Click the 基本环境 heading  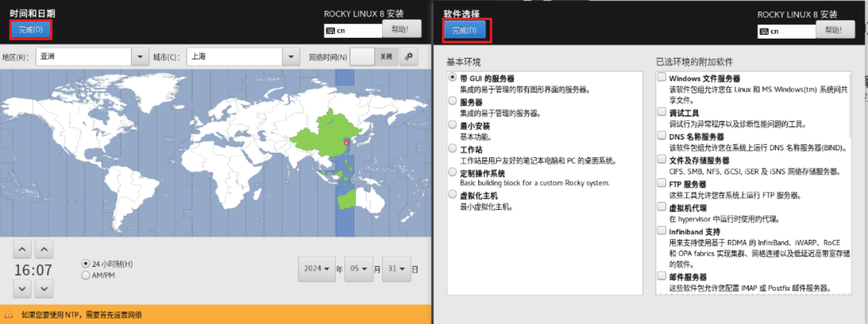coord(464,62)
